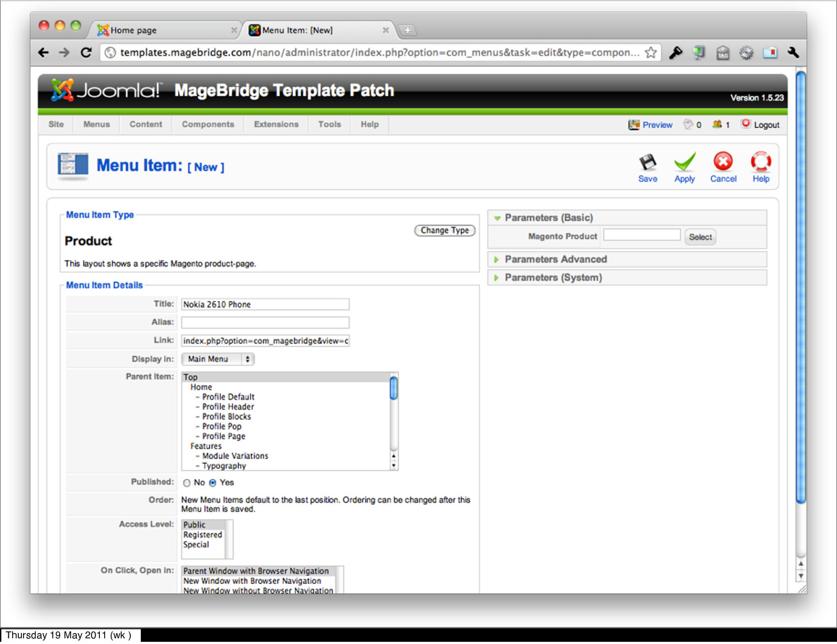Screen dimensions: 837x644
Task: Click the green monitor extension icon
Action: click(699, 52)
